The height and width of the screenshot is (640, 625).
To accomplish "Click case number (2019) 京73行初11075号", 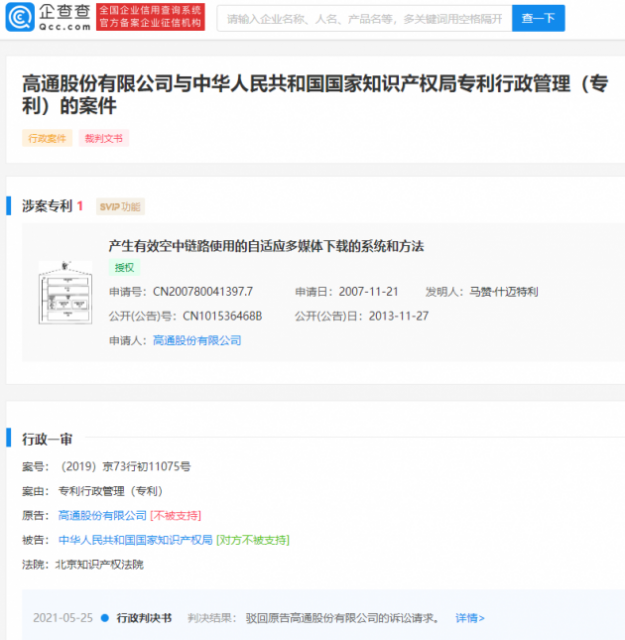I will [x=125, y=466].
